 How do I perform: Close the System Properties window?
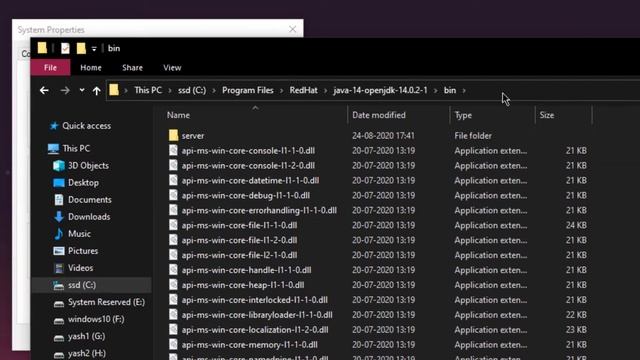[292, 29]
